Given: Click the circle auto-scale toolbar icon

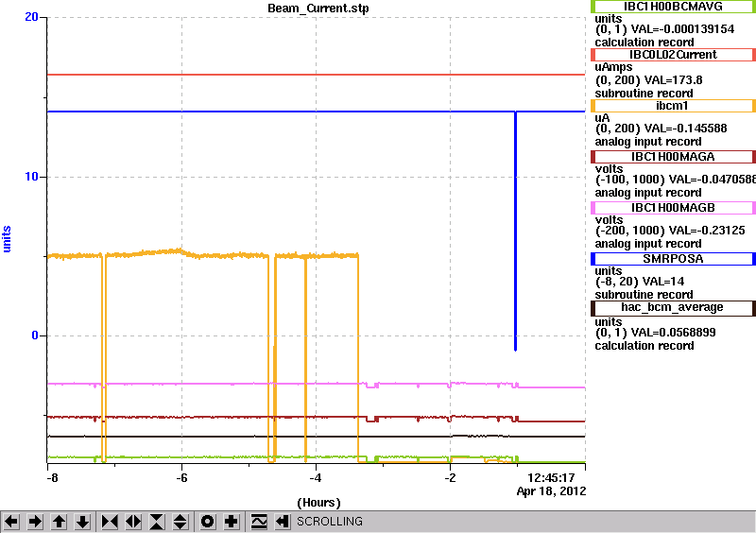Looking at the screenshot, I should click(208, 522).
